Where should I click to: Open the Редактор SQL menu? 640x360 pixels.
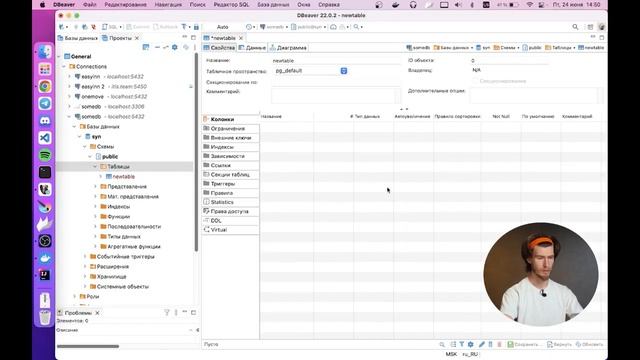tap(231, 5)
